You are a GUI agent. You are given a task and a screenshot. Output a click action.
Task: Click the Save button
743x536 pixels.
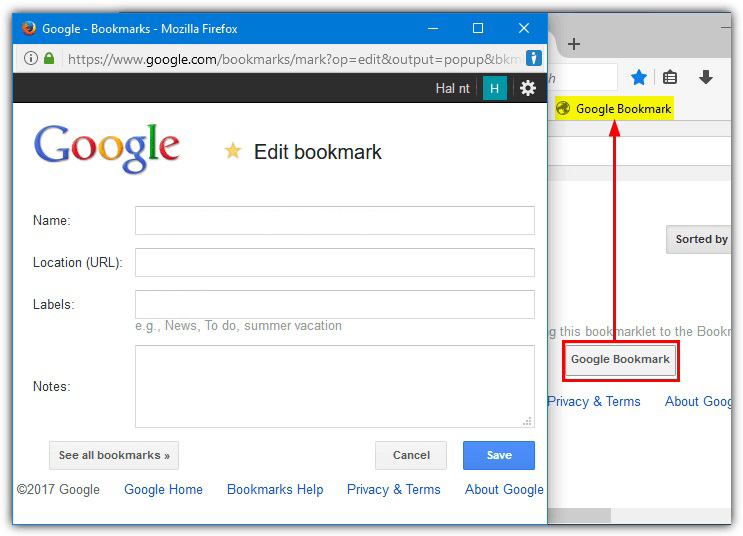tap(498, 455)
